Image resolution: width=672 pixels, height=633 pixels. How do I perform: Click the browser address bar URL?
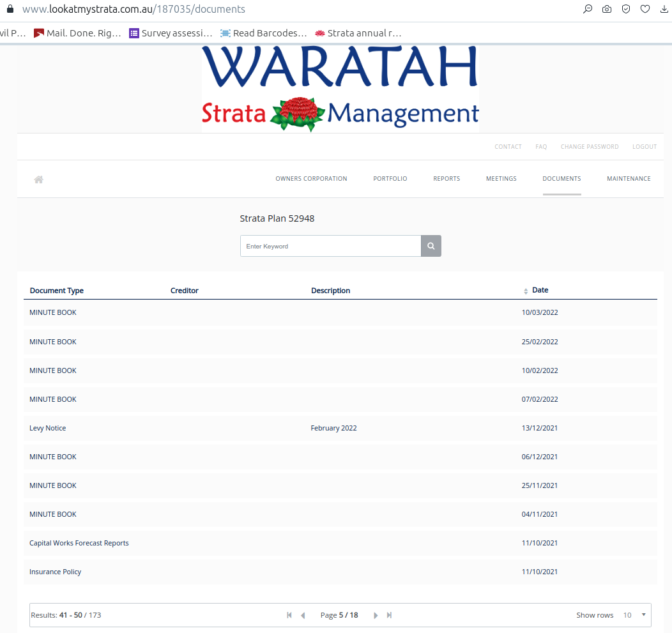click(x=134, y=9)
